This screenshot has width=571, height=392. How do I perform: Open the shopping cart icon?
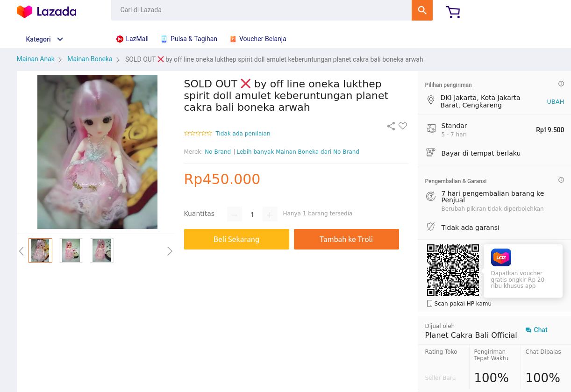click(x=453, y=12)
